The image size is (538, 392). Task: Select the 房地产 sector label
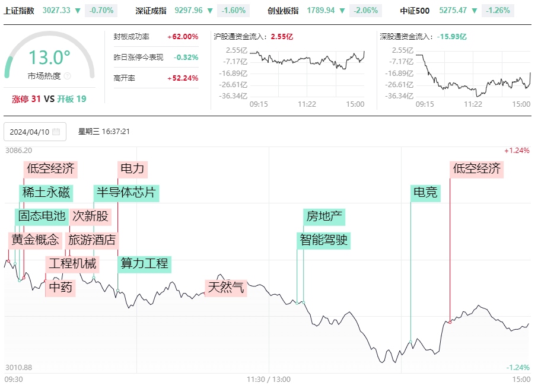pyautogui.click(x=324, y=216)
